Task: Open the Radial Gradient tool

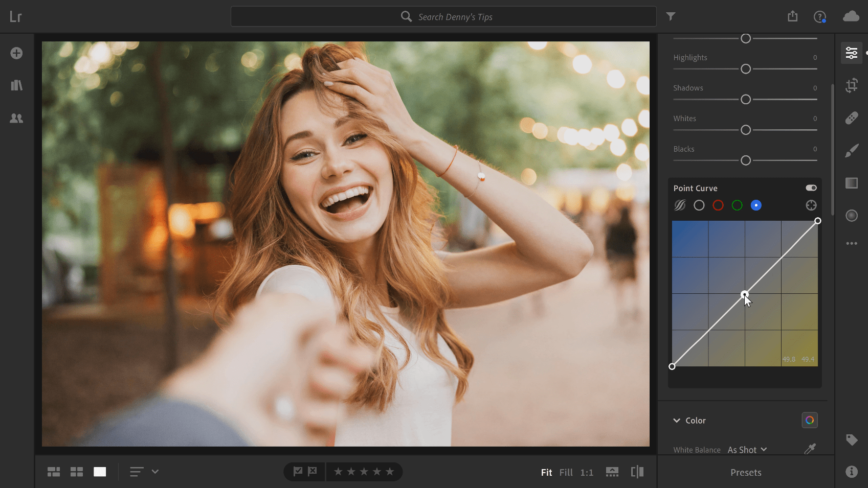Action: [852, 216]
